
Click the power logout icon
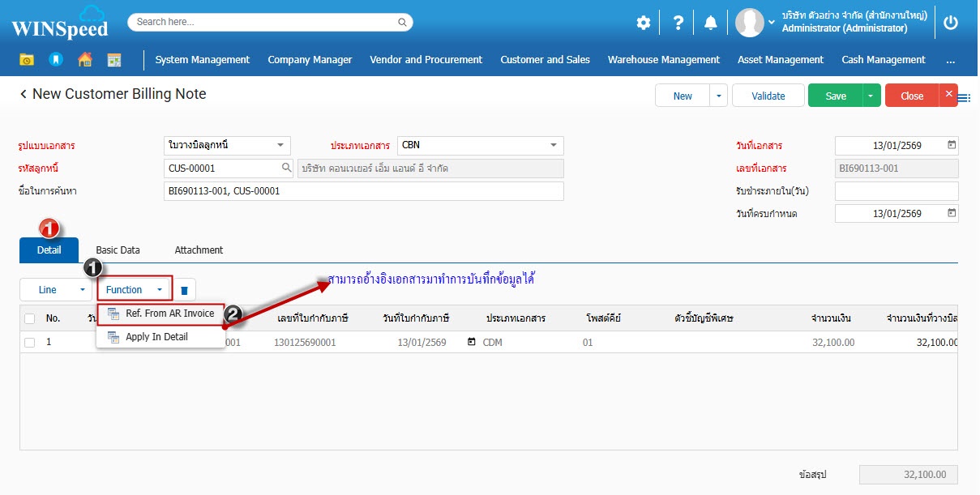point(951,23)
